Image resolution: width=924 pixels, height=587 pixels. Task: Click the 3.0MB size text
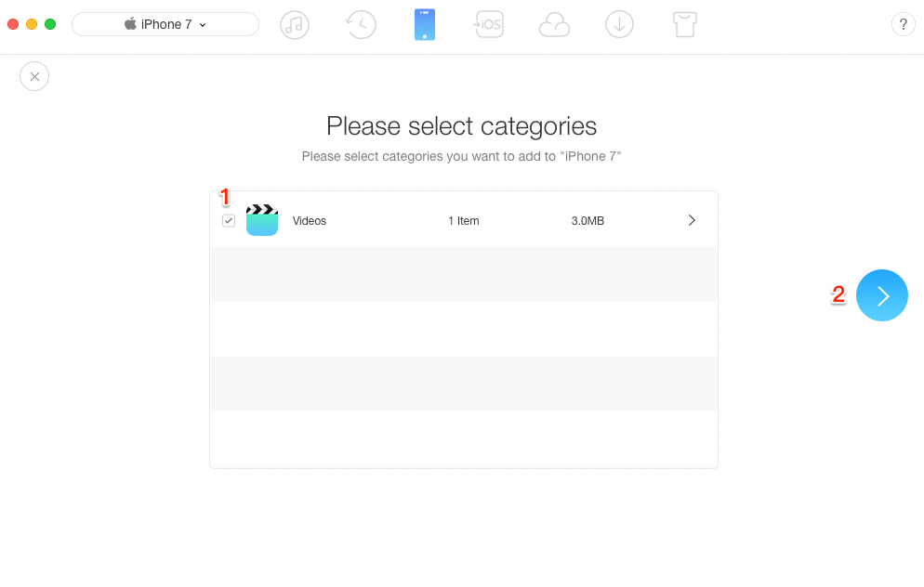tap(587, 221)
